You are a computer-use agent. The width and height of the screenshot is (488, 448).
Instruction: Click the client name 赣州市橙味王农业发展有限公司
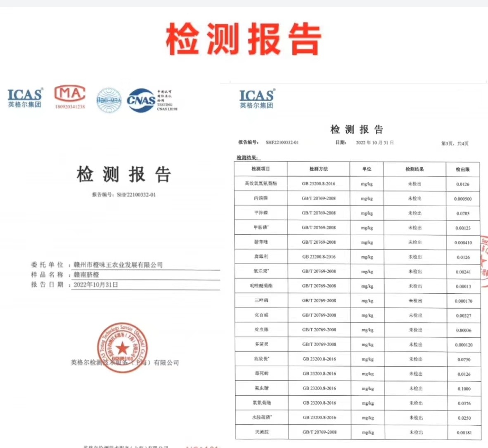[118, 265]
